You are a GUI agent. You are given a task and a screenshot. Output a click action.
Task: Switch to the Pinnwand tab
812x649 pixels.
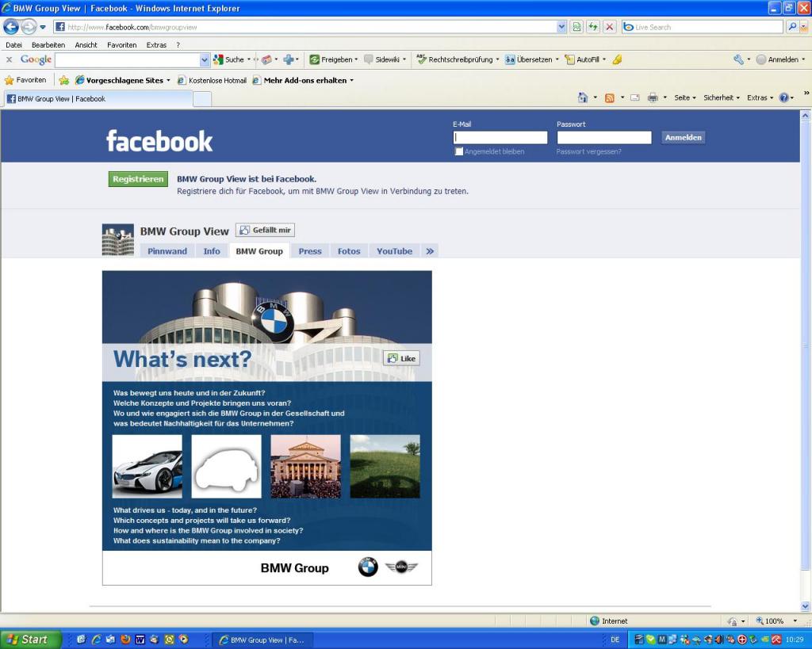167,251
